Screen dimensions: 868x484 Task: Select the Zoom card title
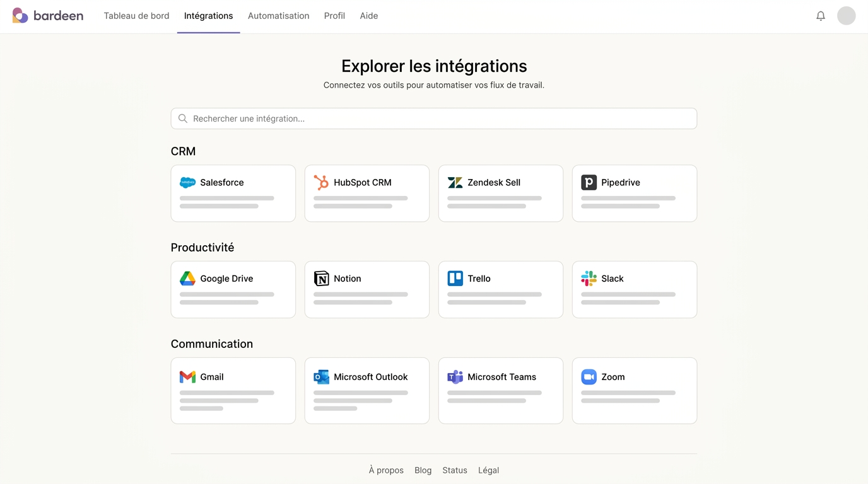coord(613,377)
